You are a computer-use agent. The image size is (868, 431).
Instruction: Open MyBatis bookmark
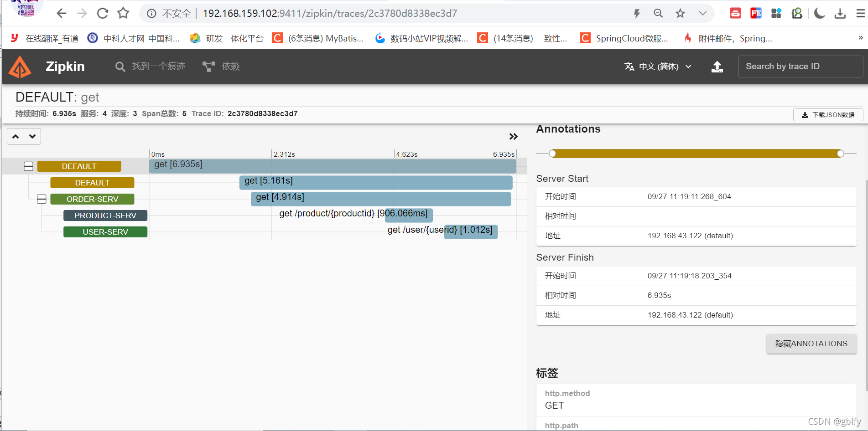317,38
